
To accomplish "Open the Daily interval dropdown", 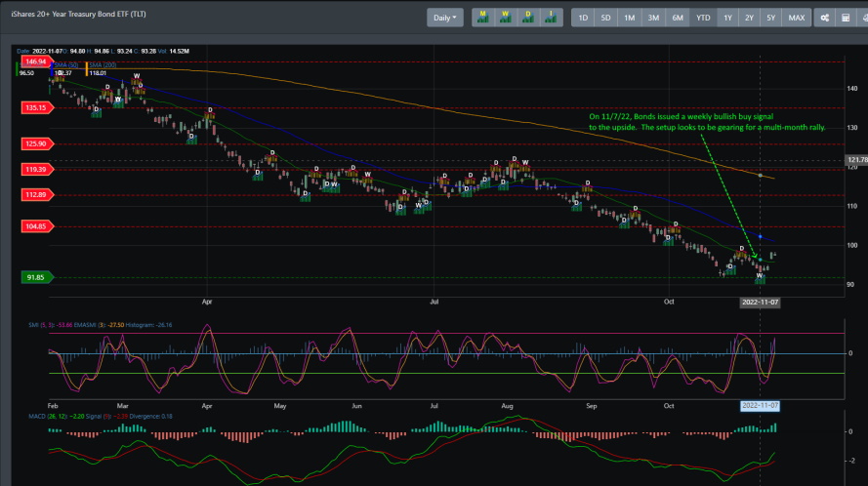I will (445, 18).
